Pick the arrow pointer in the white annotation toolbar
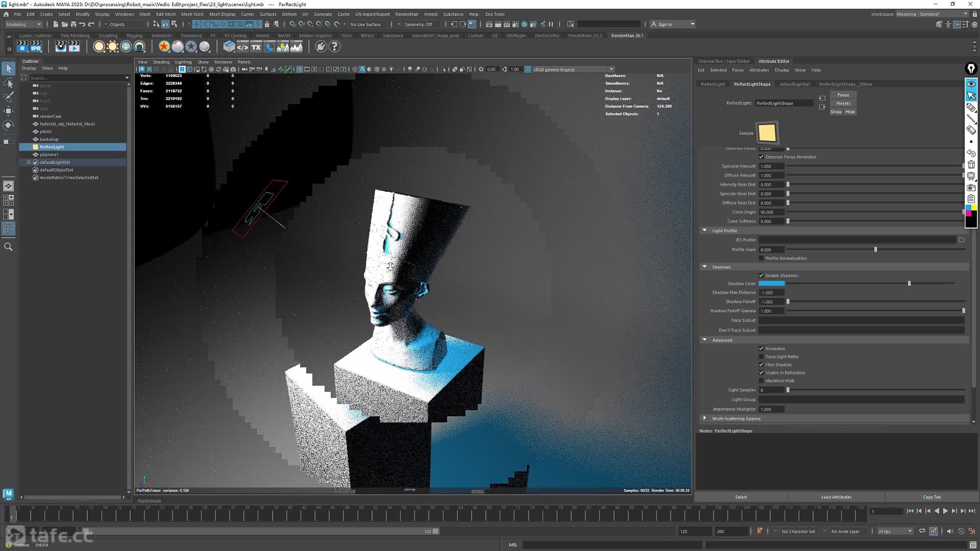This screenshot has height=551, width=980. pos(971,95)
